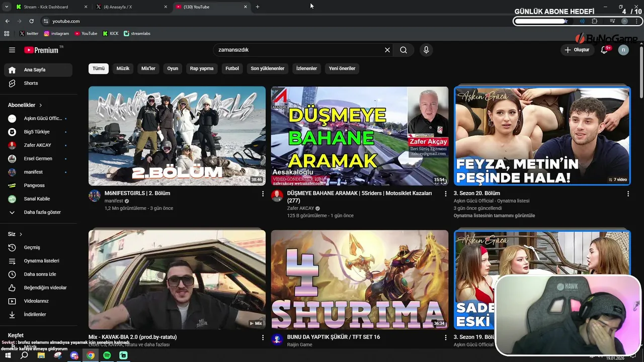The width and height of the screenshot is (644, 362).
Task: Open the notifications bell
Action: 604,50
